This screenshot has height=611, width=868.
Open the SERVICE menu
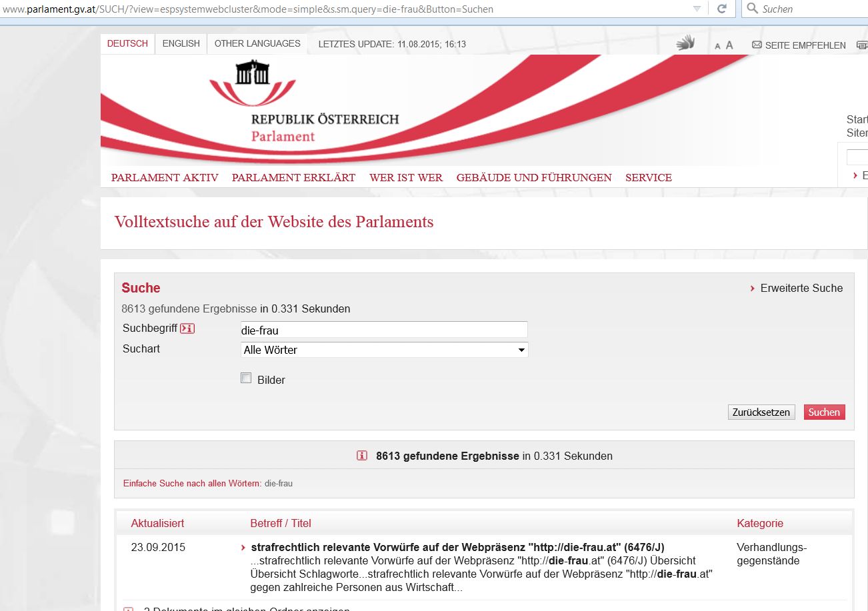pyautogui.click(x=649, y=177)
